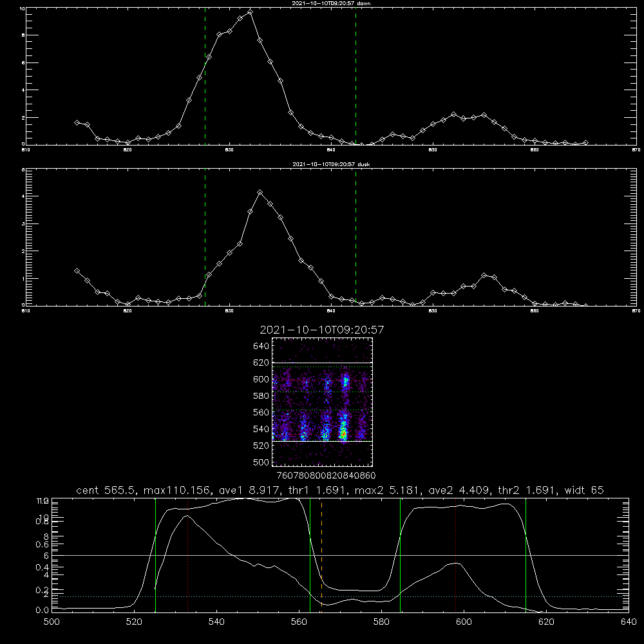644x644 pixels.
Task: Click the '500' x-axis label of bottom plot
Action: click(x=52, y=622)
